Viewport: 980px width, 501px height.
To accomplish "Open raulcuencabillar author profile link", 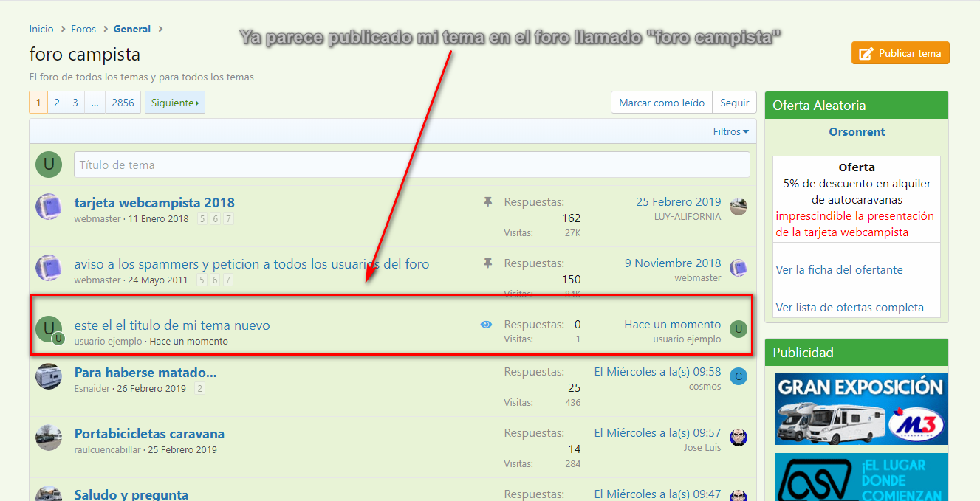I will pyautogui.click(x=107, y=449).
